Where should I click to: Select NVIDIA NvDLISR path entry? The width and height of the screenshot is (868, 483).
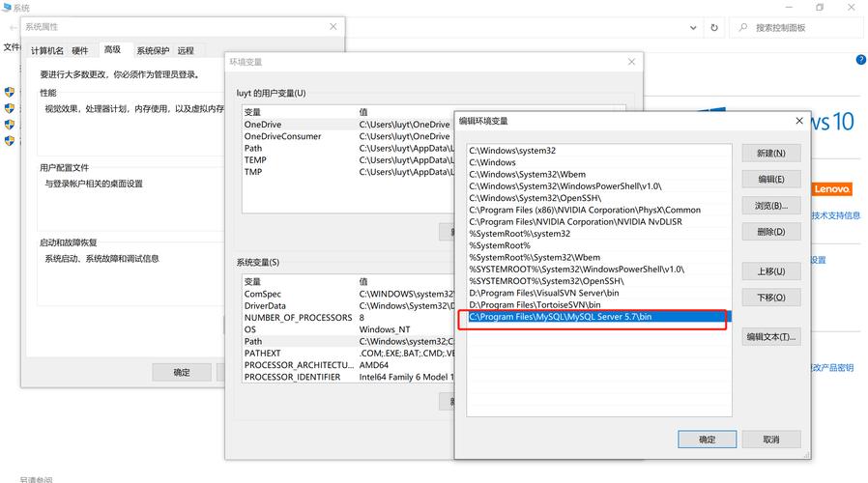point(599,222)
